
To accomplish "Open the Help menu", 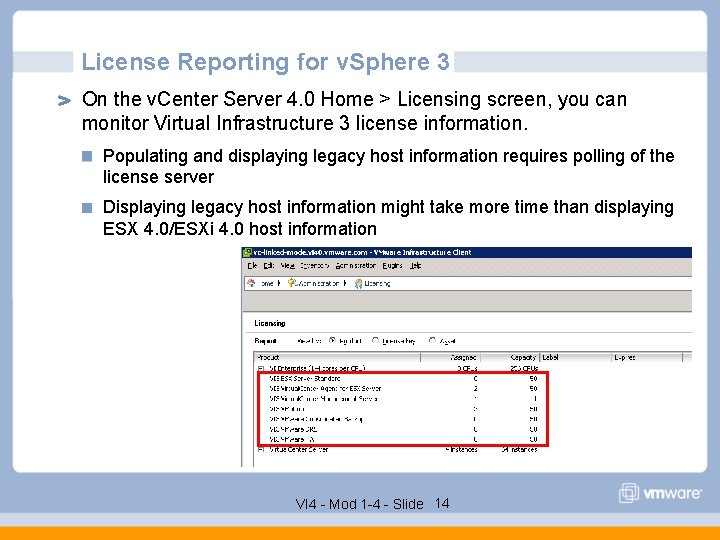I will [x=416, y=265].
